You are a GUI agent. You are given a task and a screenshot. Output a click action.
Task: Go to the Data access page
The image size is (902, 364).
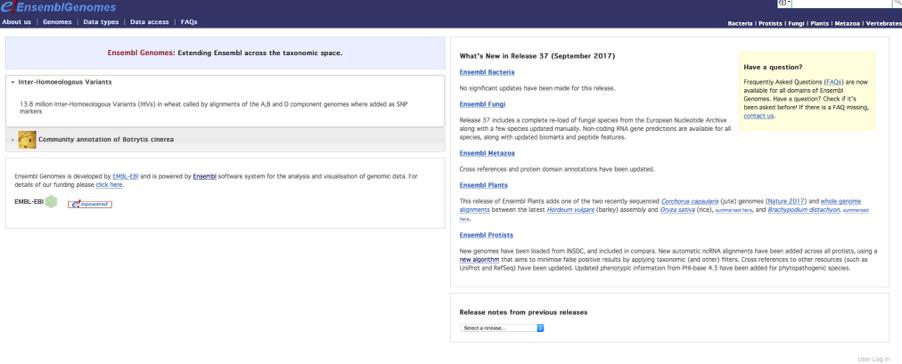tap(150, 22)
